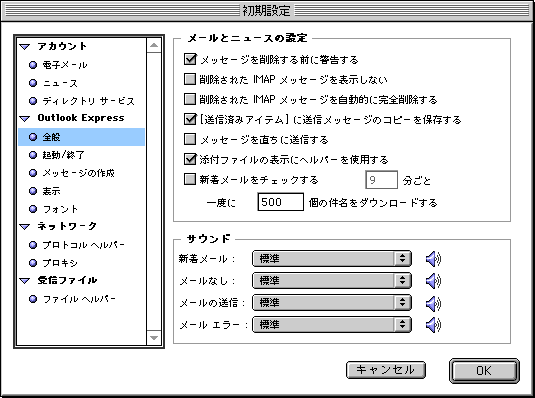Collapse the アカウント section triangle
This screenshot has height=398, width=535.
point(25,47)
